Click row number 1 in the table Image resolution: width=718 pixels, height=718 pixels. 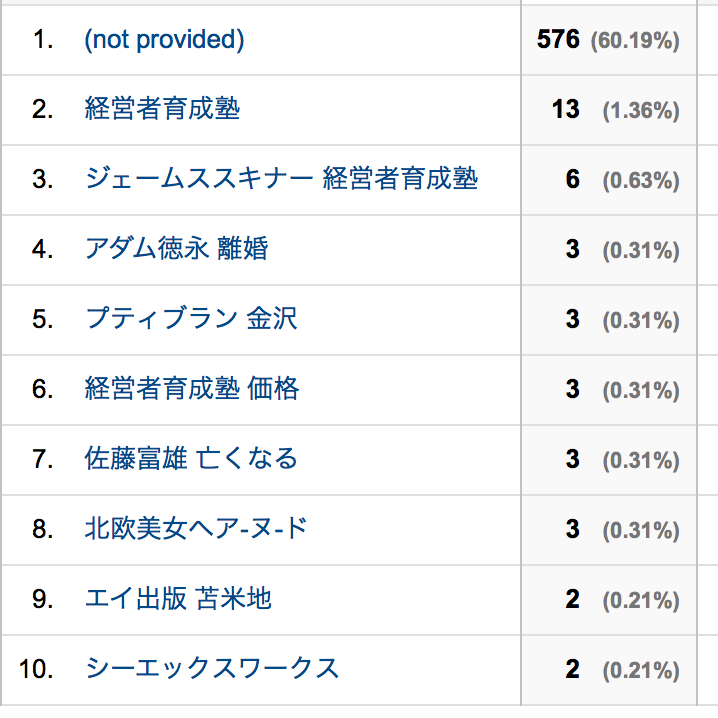pos(41,40)
